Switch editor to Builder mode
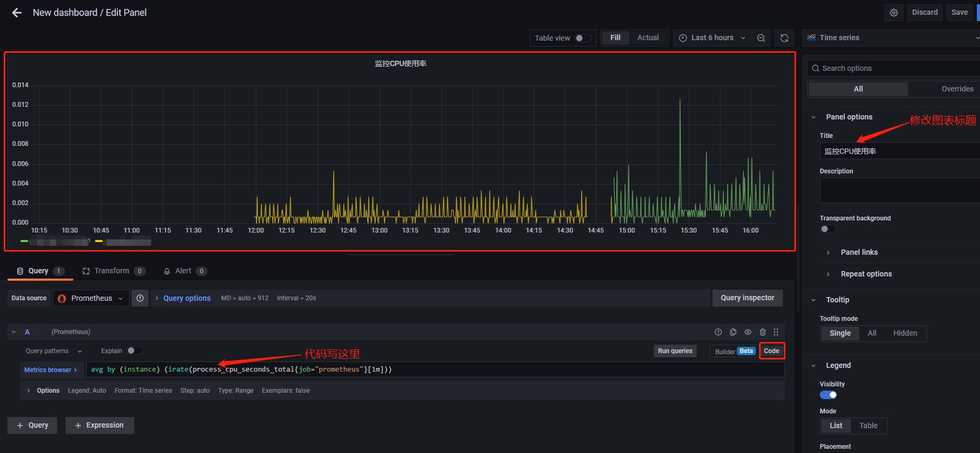 (x=735, y=352)
